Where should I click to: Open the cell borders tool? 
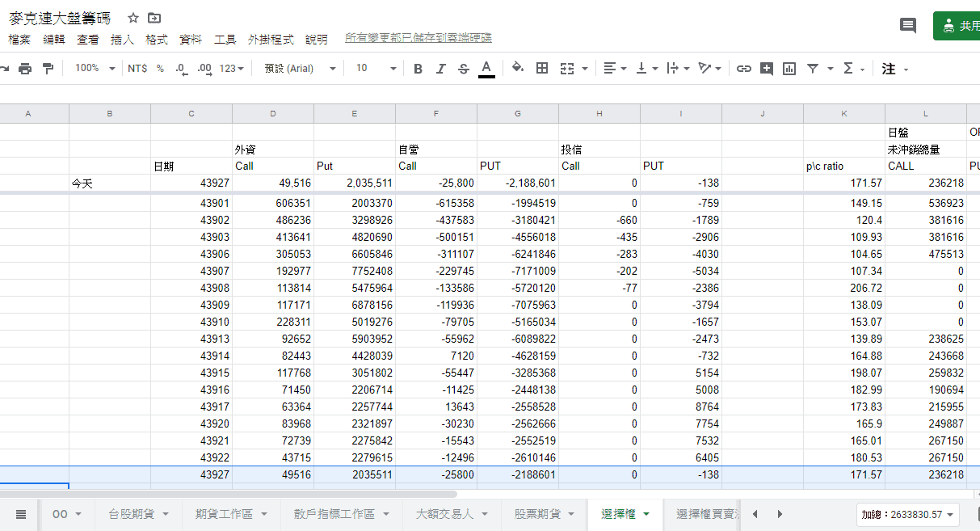(x=542, y=69)
